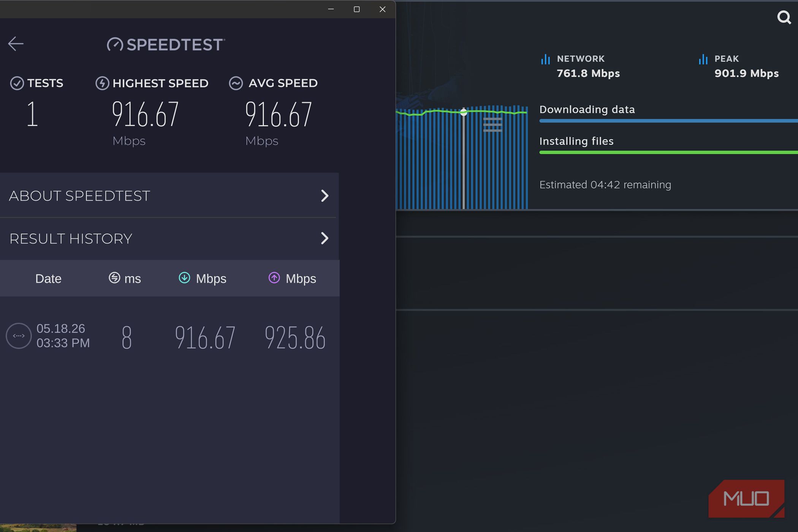
Task: Click the hamburger lines icon on the Steam graph
Action: pyautogui.click(x=492, y=125)
